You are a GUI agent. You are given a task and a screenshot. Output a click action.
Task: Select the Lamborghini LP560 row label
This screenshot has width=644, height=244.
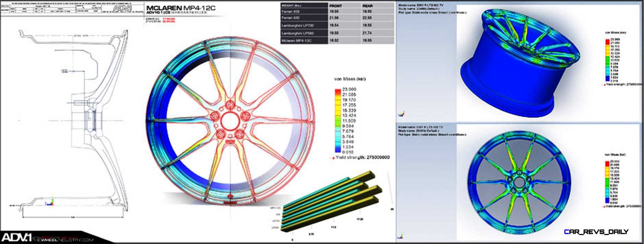click(297, 33)
